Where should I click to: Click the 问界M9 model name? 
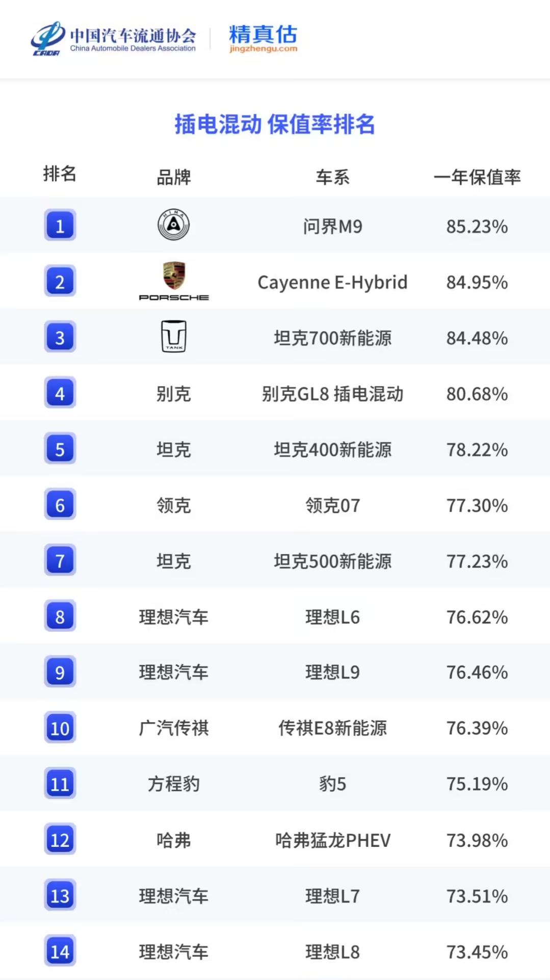tap(332, 226)
